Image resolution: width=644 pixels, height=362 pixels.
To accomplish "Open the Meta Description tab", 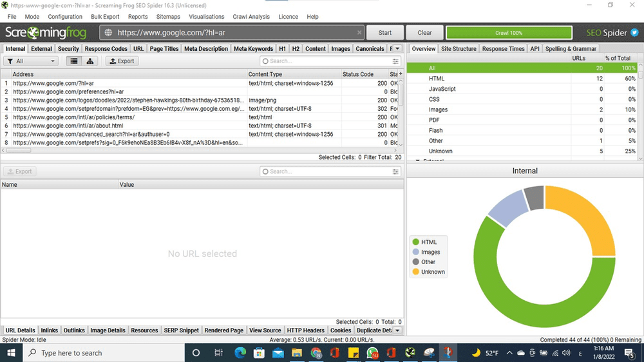I will pyautogui.click(x=206, y=48).
